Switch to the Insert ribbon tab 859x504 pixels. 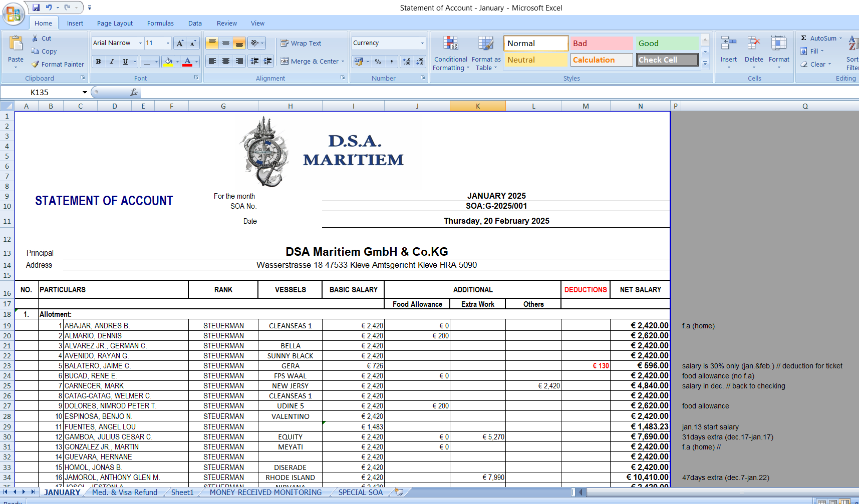click(75, 23)
